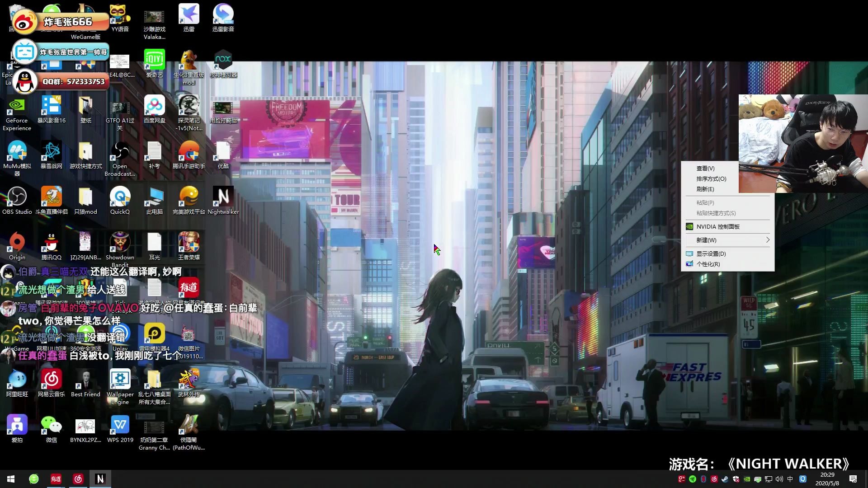Open the 武林外传 desktop icon
The width and height of the screenshot is (868, 488).
(x=189, y=383)
